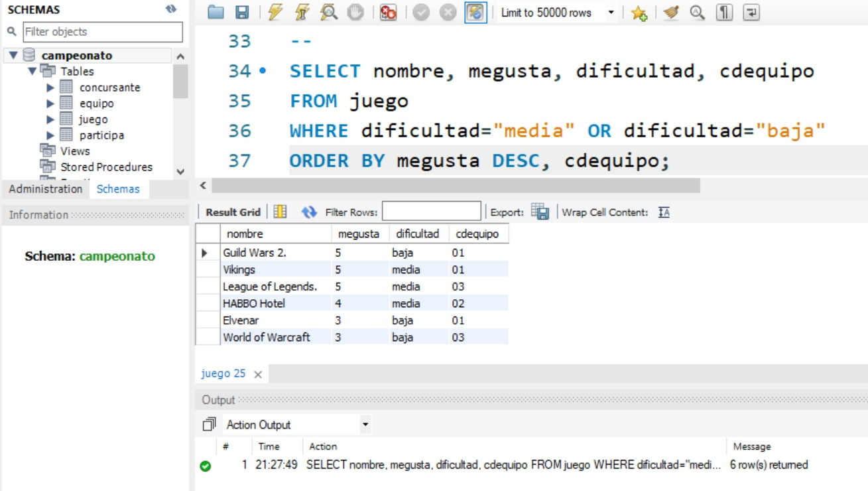Switch to the Schemas tab
This screenshot has width=868, height=491.
[x=118, y=189]
